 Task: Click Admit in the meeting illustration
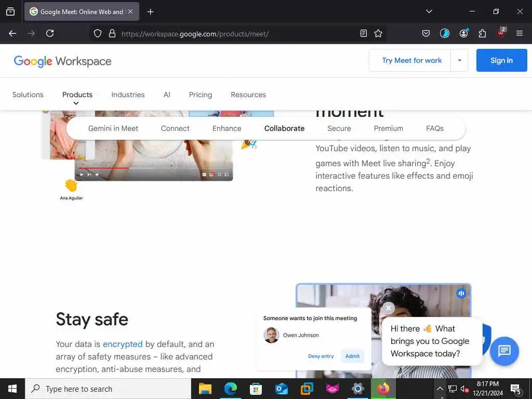(352, 356)
